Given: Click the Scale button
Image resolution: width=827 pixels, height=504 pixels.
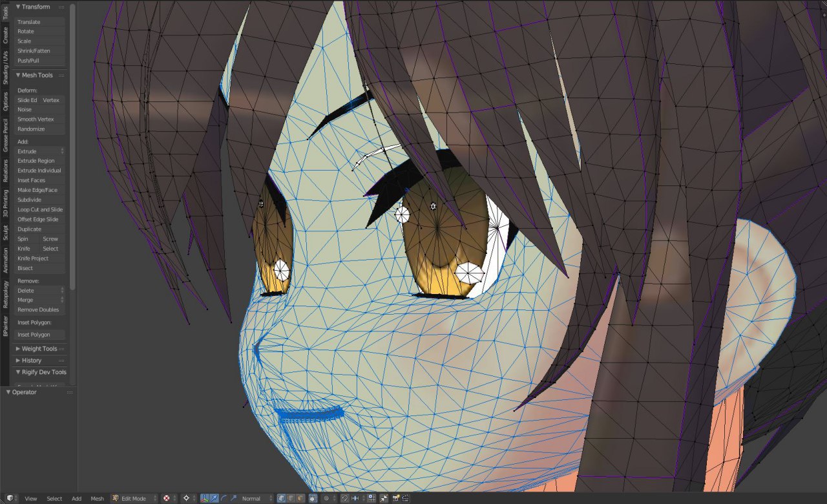Looking at the screenshot, I should 40,41.
